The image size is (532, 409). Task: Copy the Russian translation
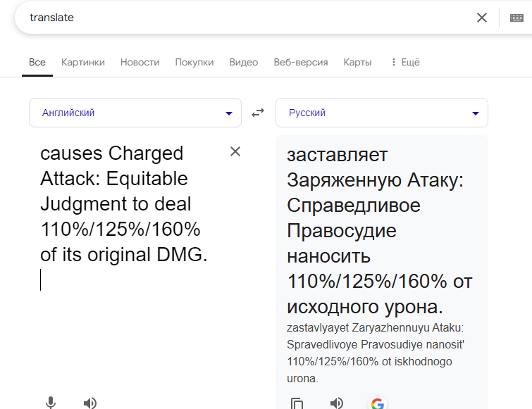(297, 403)
